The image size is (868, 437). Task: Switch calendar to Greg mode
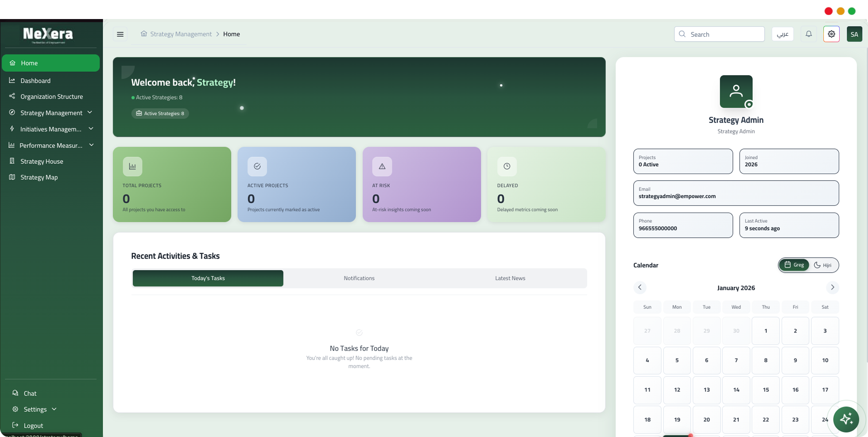[794, 265]
